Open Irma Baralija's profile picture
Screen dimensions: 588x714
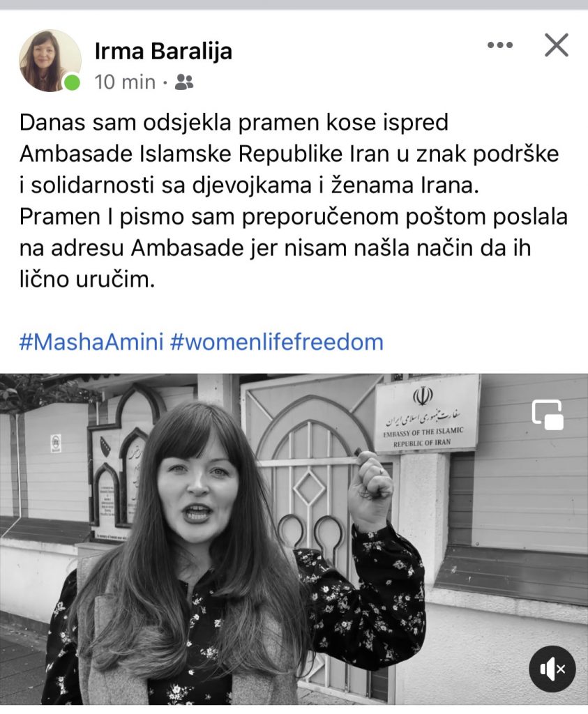pyautogui.click(x=50, y=61)
